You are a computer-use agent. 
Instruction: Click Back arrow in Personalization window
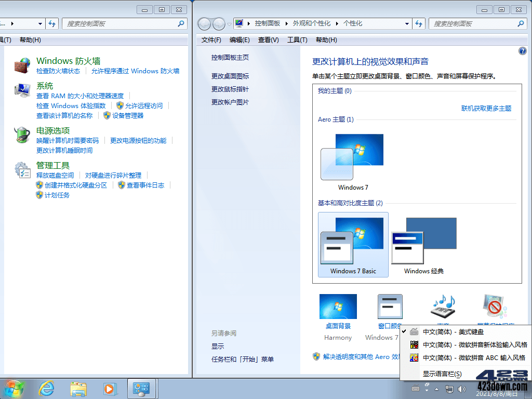click(205, 24)
